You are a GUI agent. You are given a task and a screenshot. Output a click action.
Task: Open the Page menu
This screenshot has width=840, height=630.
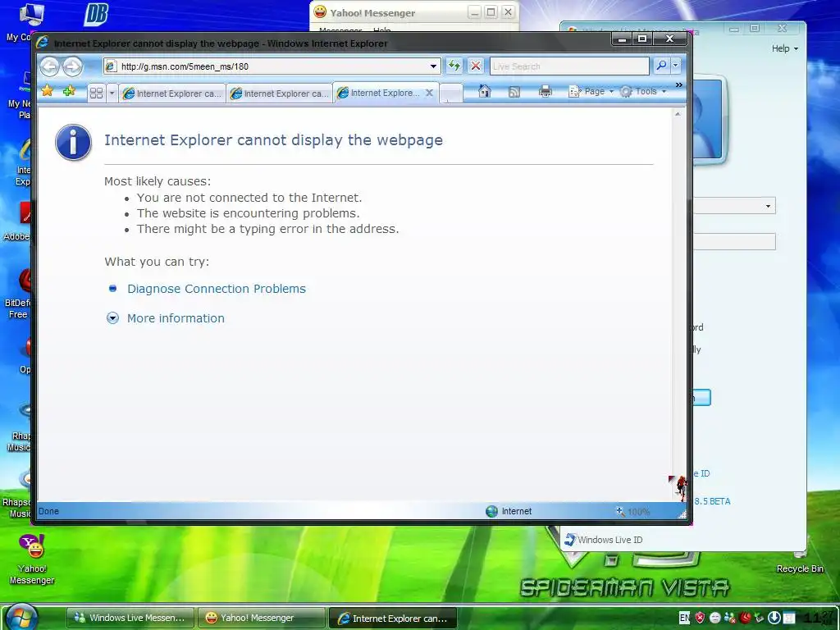click(x=591, y=92)
